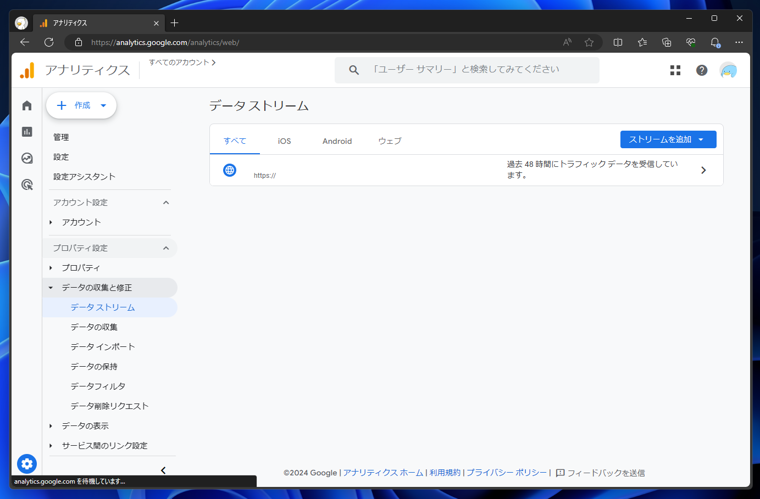760x499 pixels.
Task: Click the browser address bar URL
Action: tap(165, 43)
